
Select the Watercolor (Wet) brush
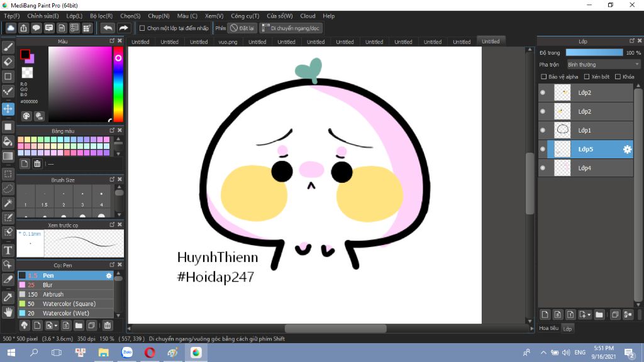point(65,313)
